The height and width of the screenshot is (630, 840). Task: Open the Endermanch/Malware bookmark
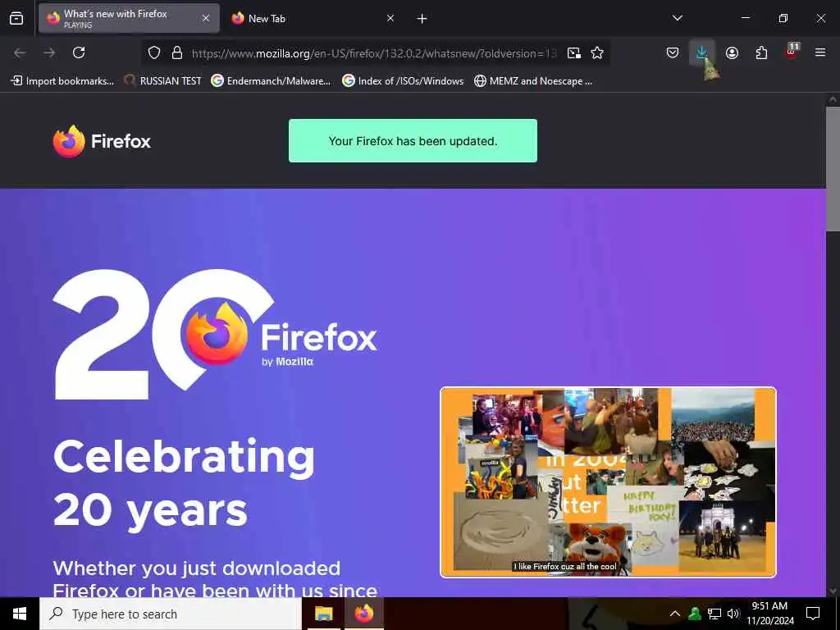[271, 81]
